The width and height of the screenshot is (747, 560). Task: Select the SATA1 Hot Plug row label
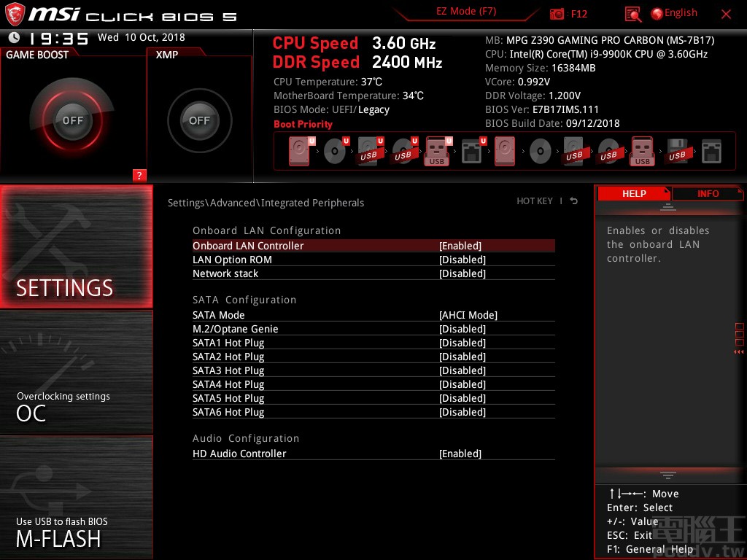[x=228, y=343]
